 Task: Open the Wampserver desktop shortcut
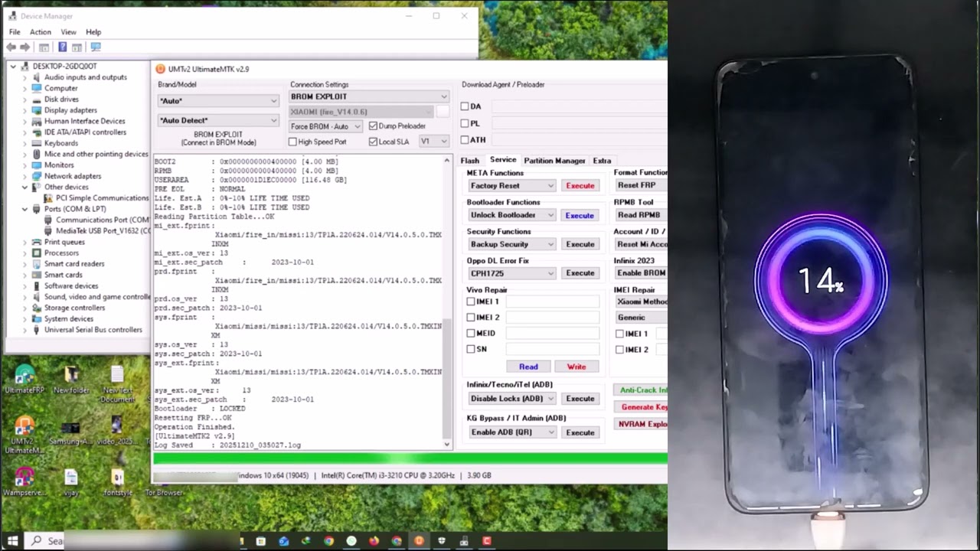tap(24, 482)
